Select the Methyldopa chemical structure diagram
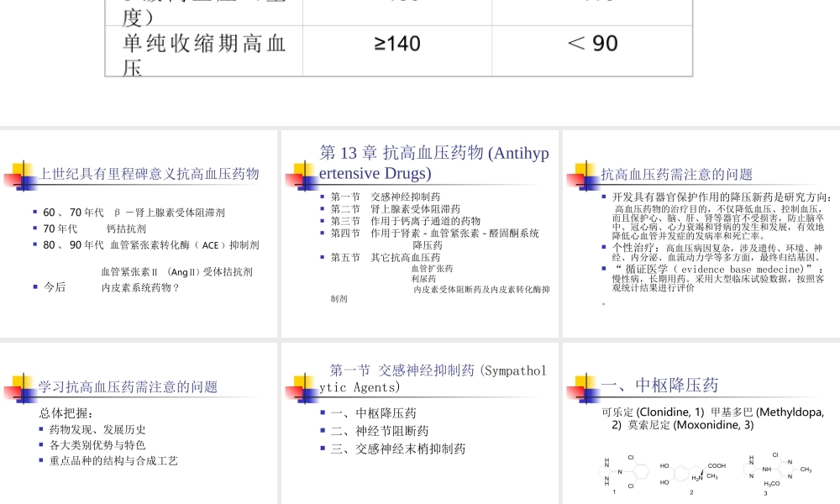Image resolution: width=840 pixels, height=504 pixels. coord(690,472)
